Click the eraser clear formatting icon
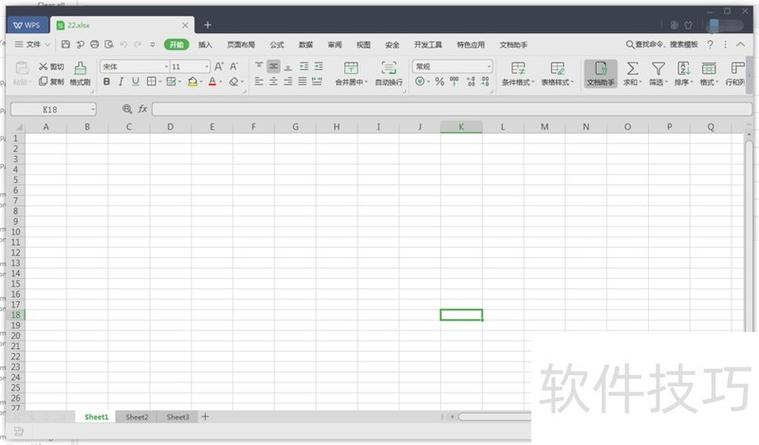Image resolution: width=759 pixels, height=445 pixels. 234,81
